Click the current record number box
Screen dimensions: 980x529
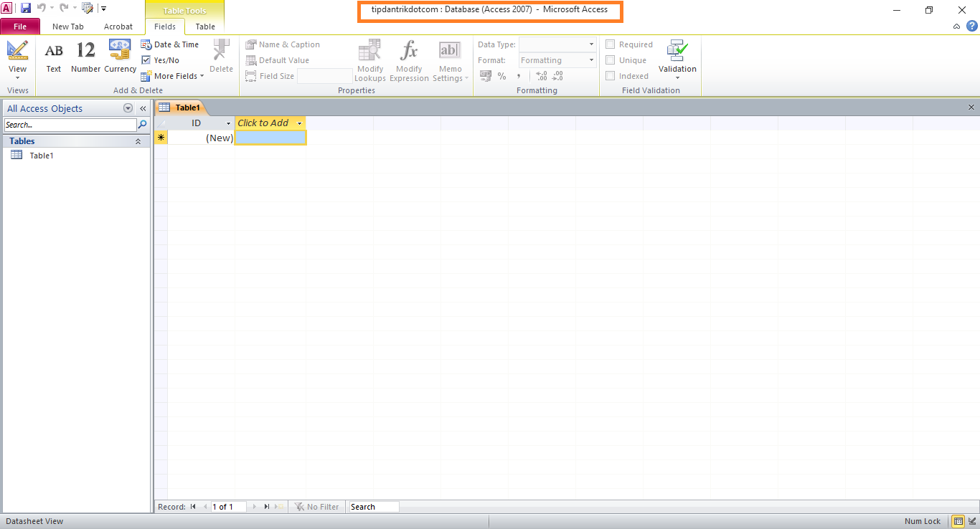point(228,507)
